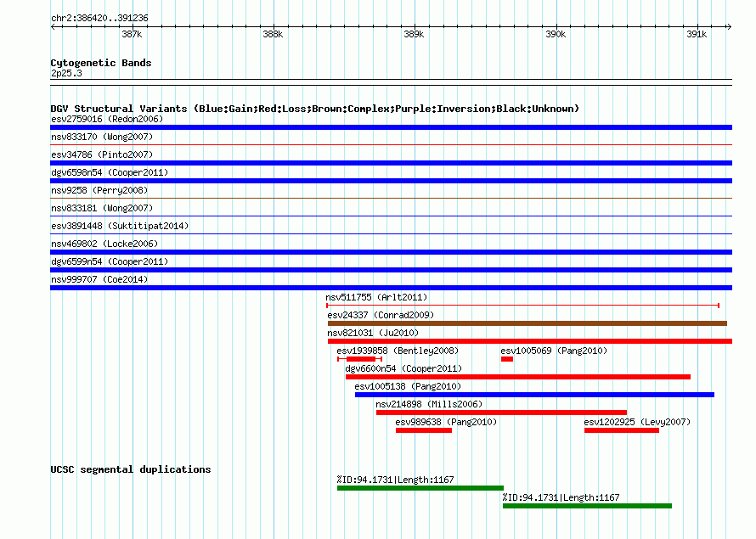Open the esv24337 (Conrad2009) text label
The image size is (756, 539).
coord(381,315)
